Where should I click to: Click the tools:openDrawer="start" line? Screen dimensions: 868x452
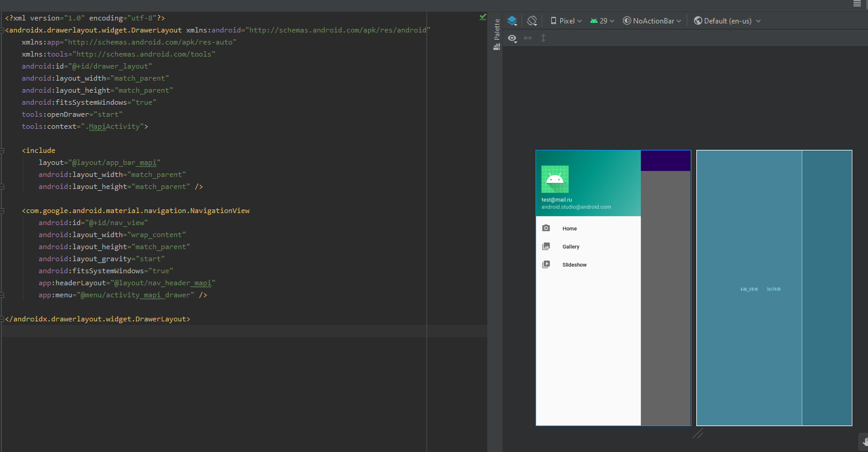point(72,114)
